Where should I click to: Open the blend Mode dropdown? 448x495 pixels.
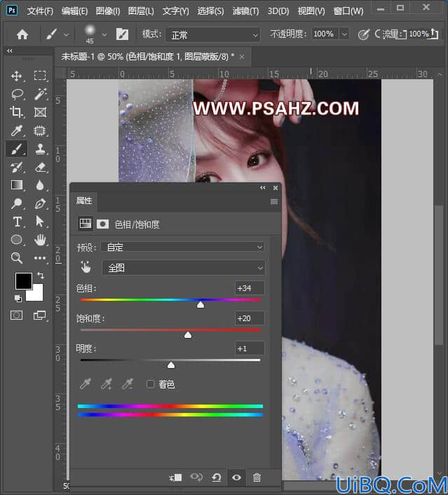[213, 35]
